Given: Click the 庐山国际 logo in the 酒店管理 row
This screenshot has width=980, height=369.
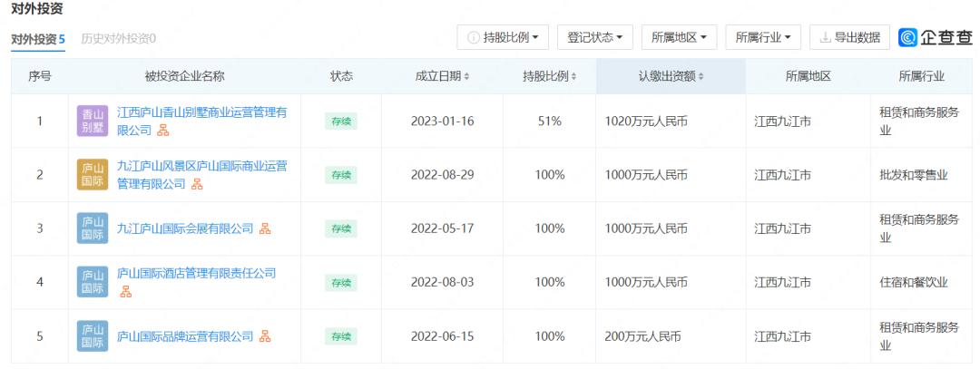Looking at the screenshot, I should point(93,282).
